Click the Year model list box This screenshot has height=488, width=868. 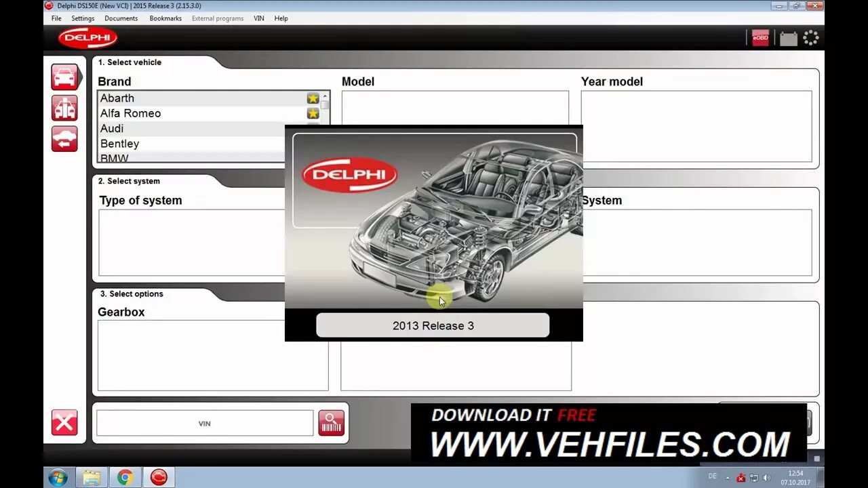click(x=696, y=126)
